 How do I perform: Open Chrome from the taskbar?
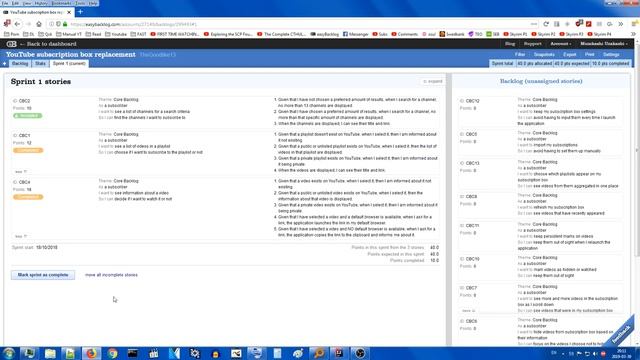click(x=112, y=353)
